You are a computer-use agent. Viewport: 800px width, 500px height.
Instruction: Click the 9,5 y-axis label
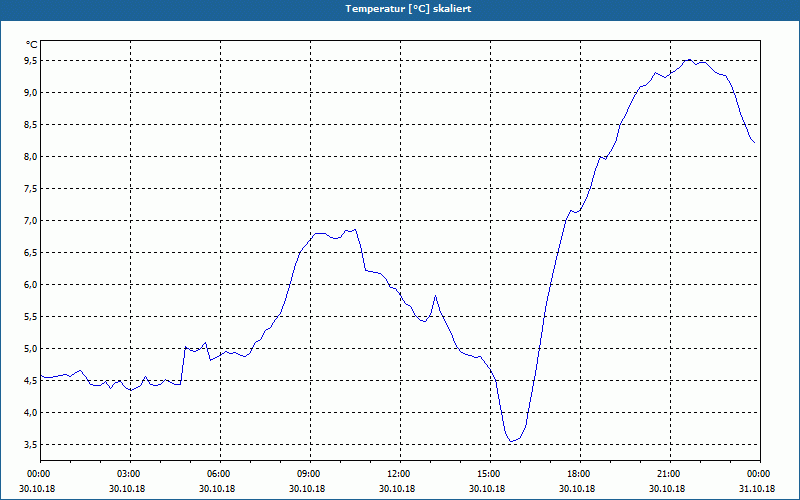click(x=31, y=61)
